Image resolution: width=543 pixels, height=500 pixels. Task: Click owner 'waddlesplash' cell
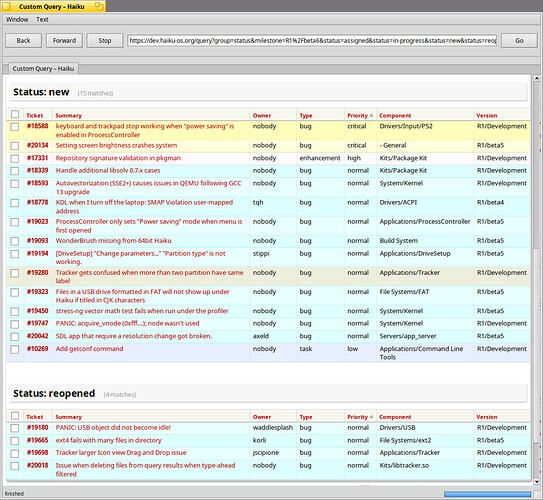tap(273, 428)
